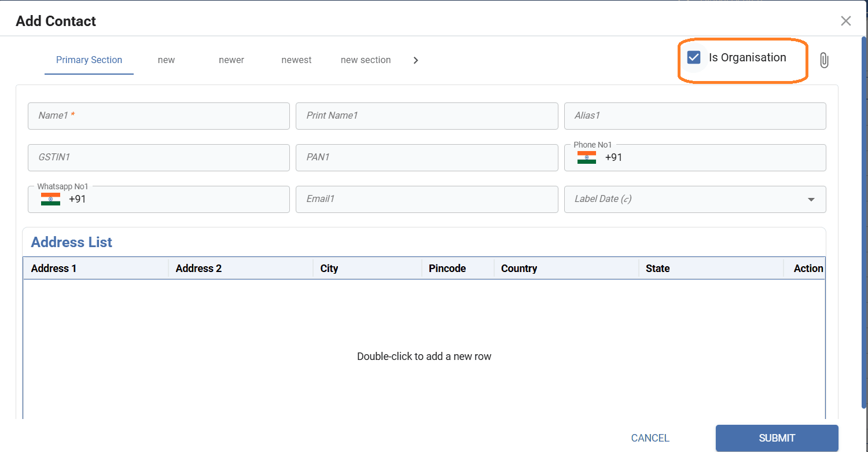The image size is (868, 452).
Task: Uncheck the Is Organisation checkbox
Action: click(x=693, y=57)
